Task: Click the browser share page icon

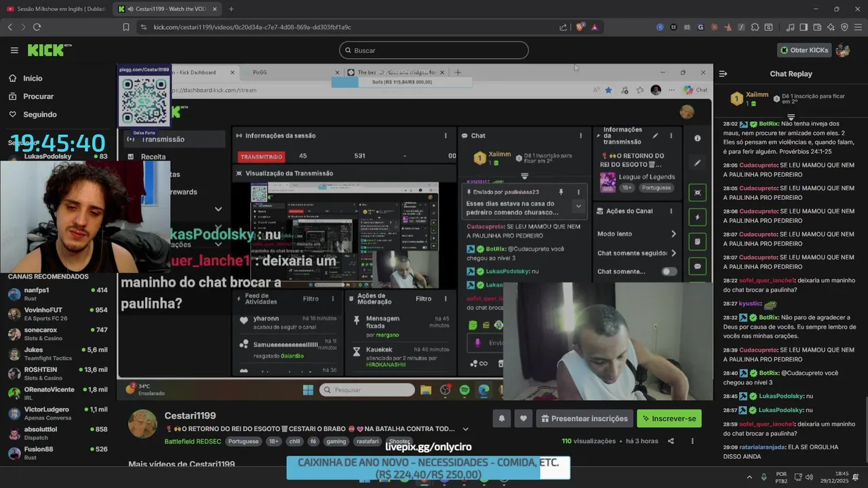Action: pyautogui.click(x=563, y=27)
